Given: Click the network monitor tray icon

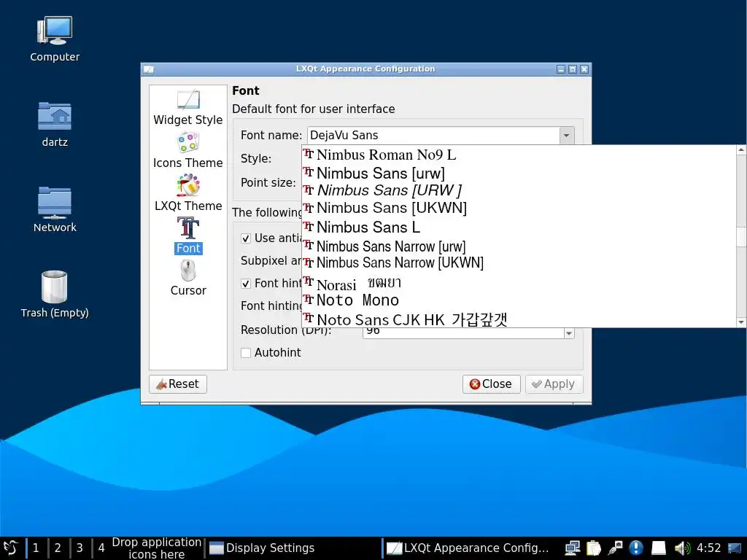Looking at the screenshot, I should pyautogui.click(x=572, y=548).
